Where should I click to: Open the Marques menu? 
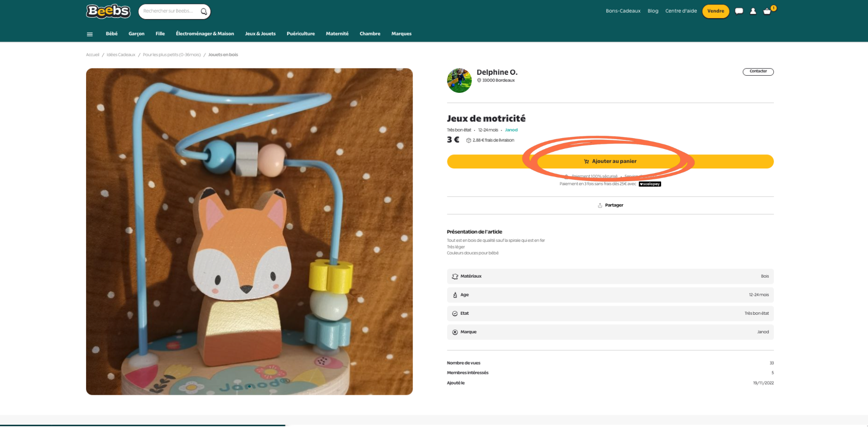pos(401,34)
